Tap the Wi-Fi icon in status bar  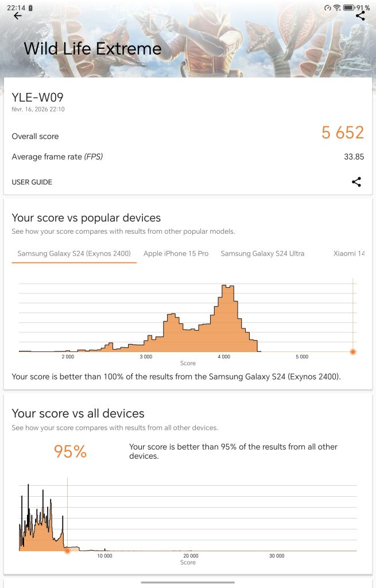[x=337, y=7]
